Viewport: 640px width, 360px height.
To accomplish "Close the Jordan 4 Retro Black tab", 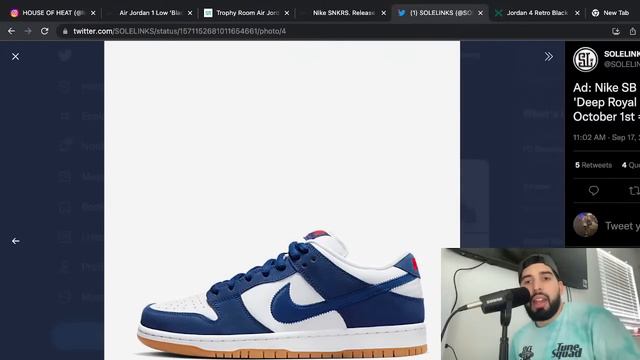I will click(577, 13).
